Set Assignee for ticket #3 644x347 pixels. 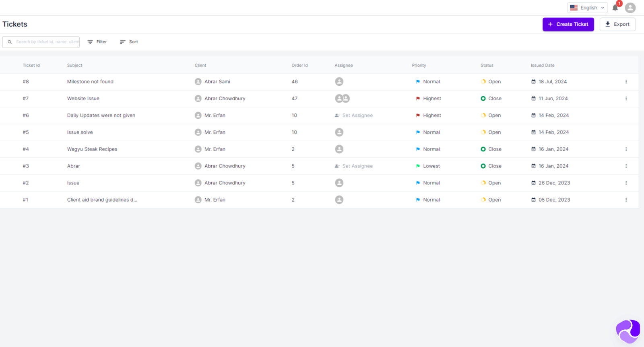pos(354,166)
